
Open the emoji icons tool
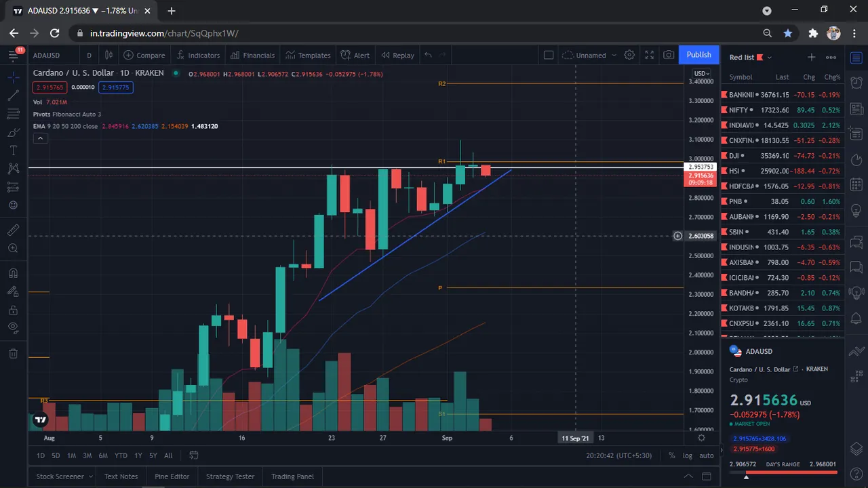click(x=13, y=205)
